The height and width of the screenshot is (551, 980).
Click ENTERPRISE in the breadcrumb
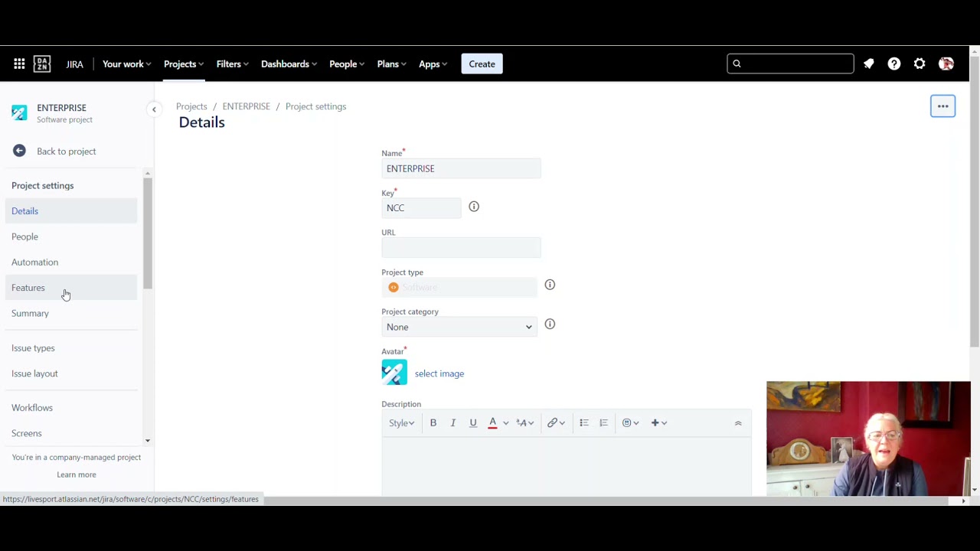point(247,106)
